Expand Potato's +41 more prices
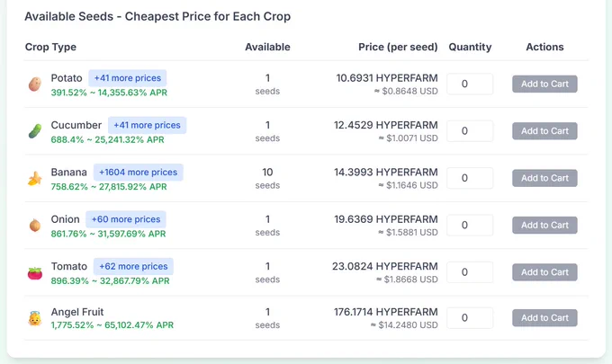The width and height of the screenshot is (612, 364). 127,78
